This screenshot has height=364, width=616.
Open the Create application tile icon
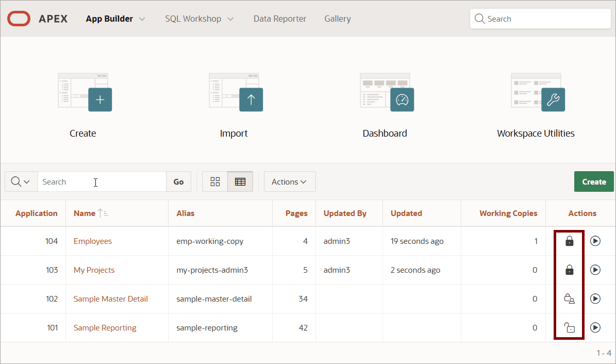point(85,92)
